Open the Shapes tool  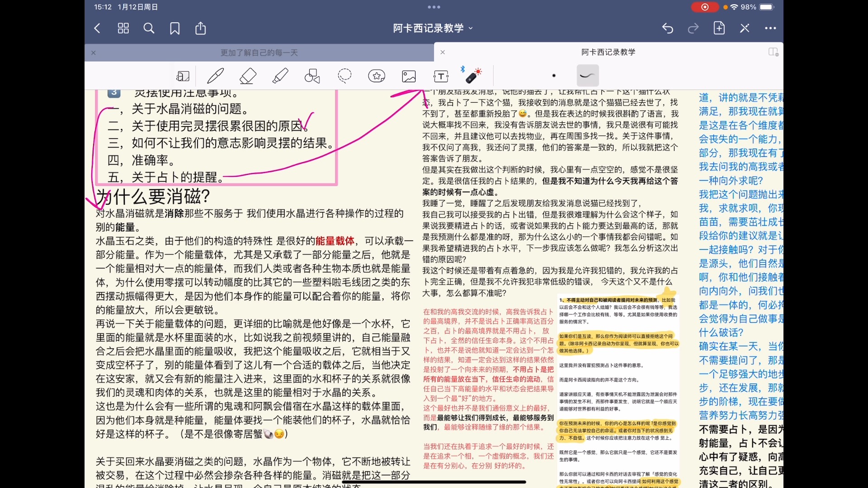click(312, 75)
